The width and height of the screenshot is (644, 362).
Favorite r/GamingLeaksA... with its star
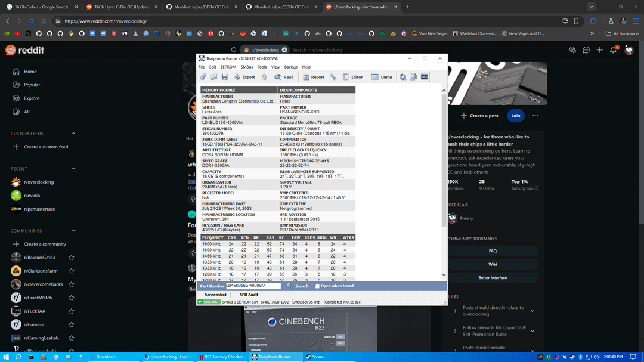point(72,338)
